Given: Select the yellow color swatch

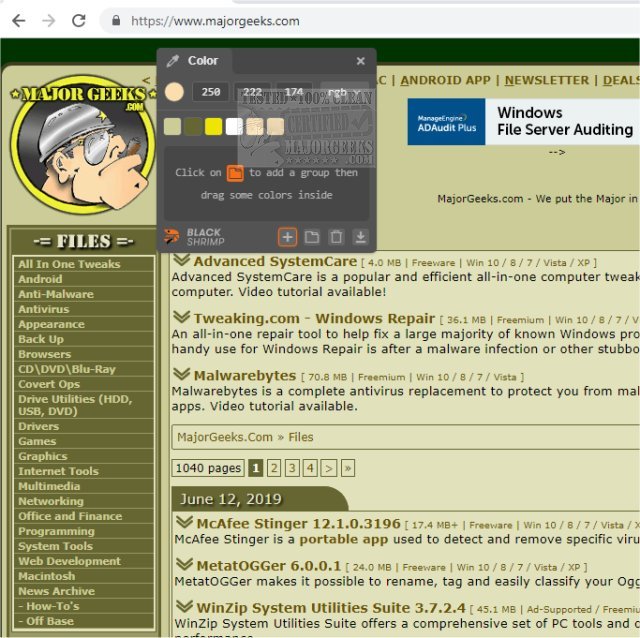Looking at the screenshot, I should (213, 127).
